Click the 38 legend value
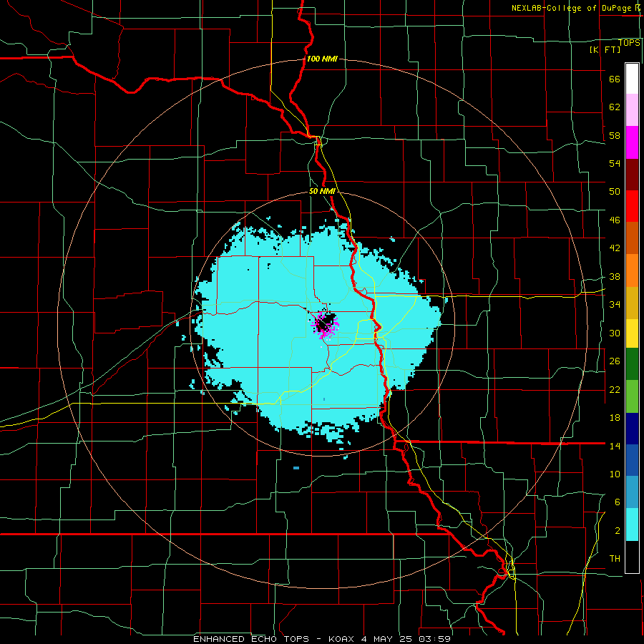This screenshot has height=644, width=644. point(615,276)
